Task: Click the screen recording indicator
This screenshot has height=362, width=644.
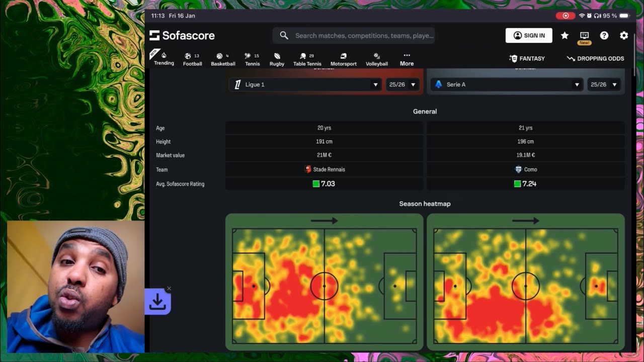Action: [x=566, y=16]
